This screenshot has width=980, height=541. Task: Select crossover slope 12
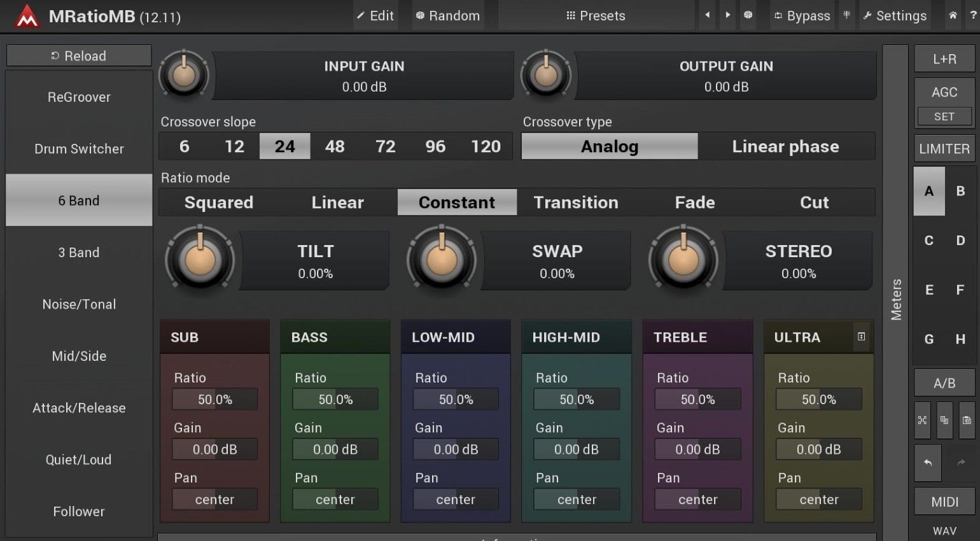[x=234, y=146]
